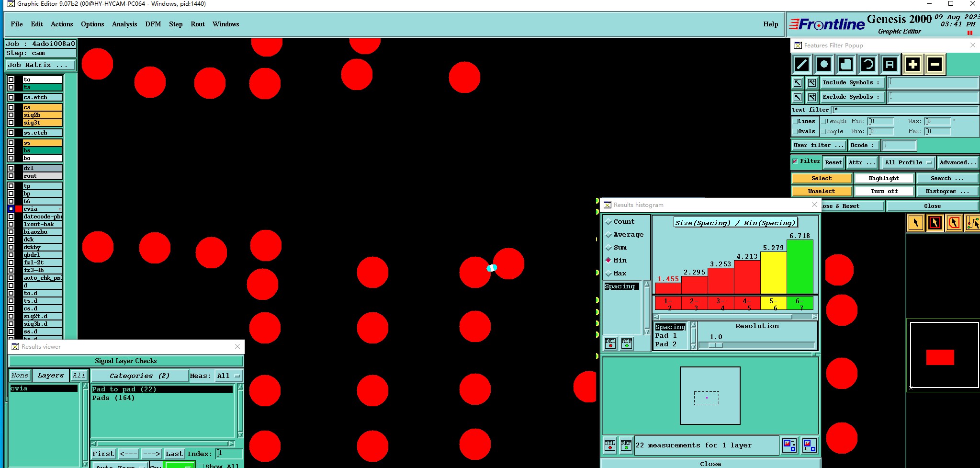Open the Attr ... selector
The height and width of the screenshot is (468, 980).
click(862, 163)
